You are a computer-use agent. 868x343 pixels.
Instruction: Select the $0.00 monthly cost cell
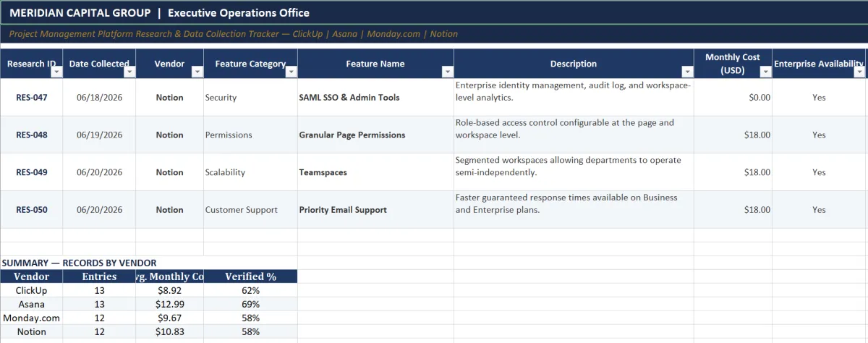(x=733, y=97)
